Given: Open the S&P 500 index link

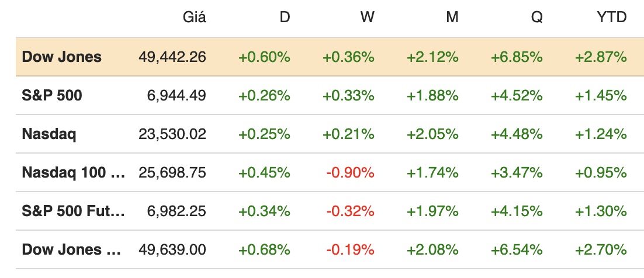Looking at the screenshot, I should coord(52,95).
